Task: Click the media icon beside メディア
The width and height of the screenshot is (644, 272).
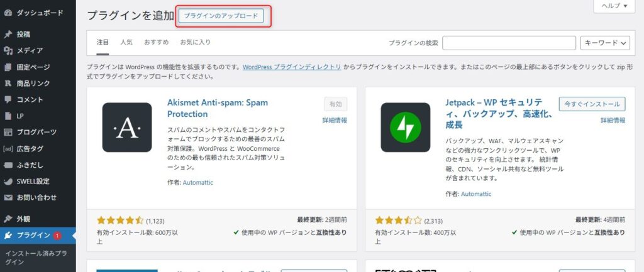Action: [8, 50]
